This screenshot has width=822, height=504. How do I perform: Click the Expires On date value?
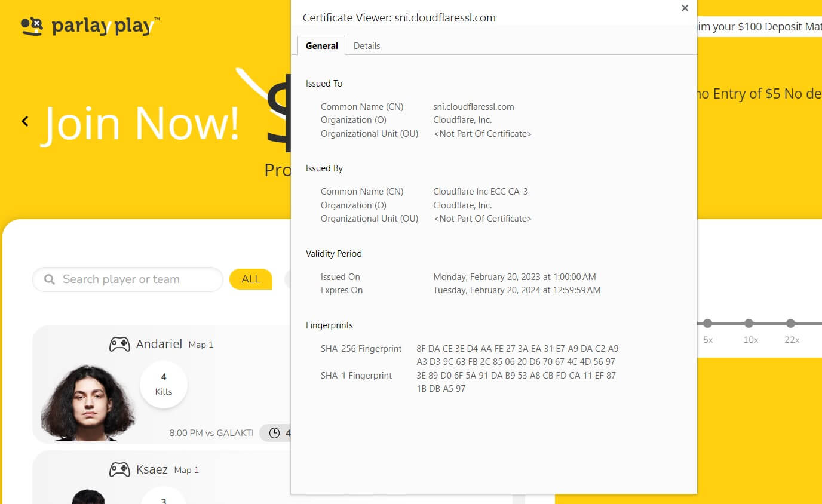click(x=517, y=290)
